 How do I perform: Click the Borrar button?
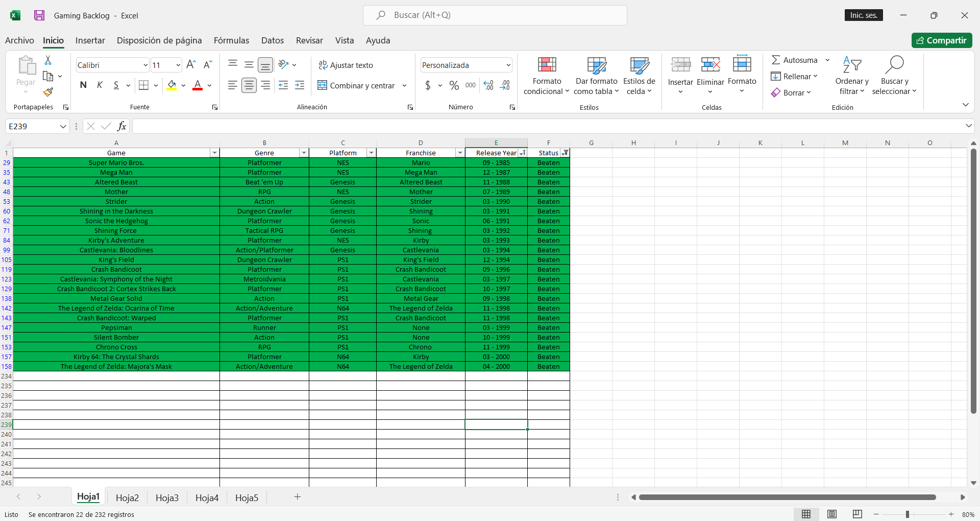tap(791, 93)
